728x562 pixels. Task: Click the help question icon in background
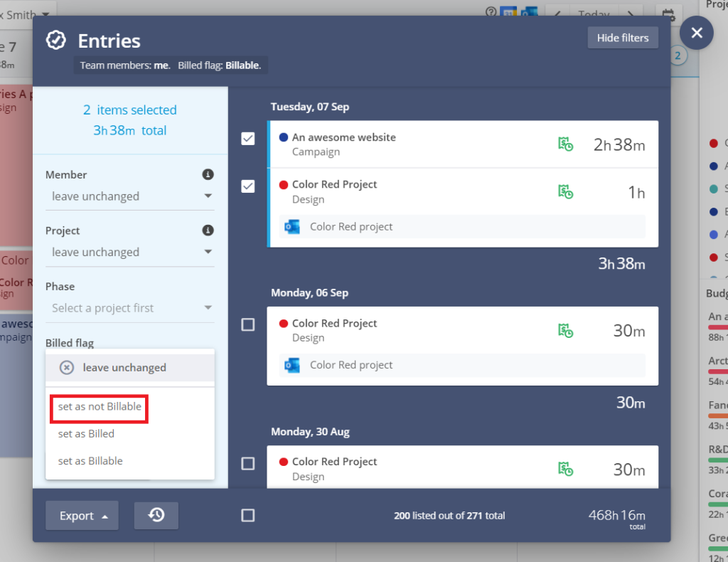click(x=491, y=11)
